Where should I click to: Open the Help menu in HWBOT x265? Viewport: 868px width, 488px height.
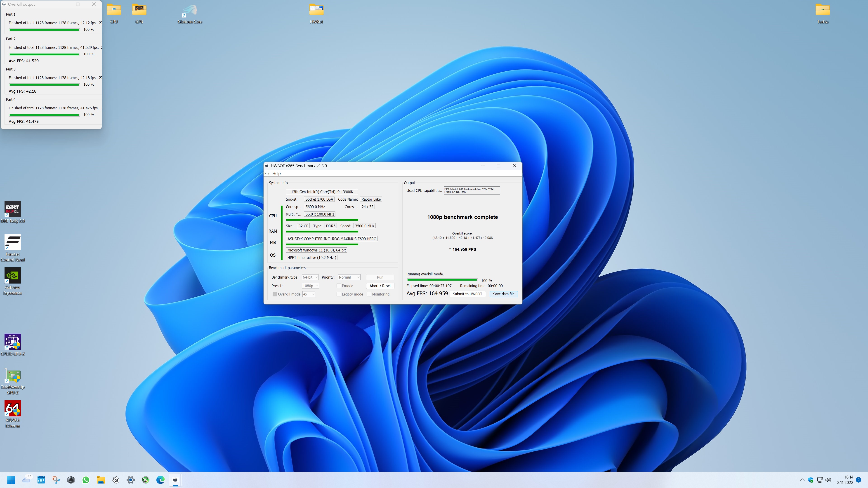[x=276, y=174]
